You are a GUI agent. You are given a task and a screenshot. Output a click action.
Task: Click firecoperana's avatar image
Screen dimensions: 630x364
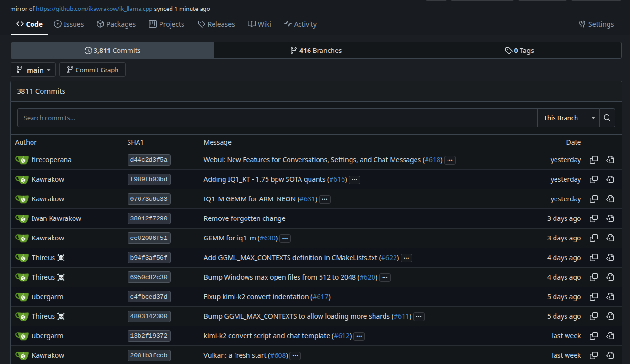coord(22,160)
